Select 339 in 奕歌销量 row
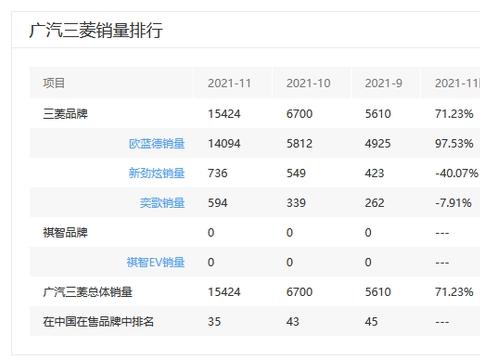This screenshot has width=480, height=360. point(296,203)
